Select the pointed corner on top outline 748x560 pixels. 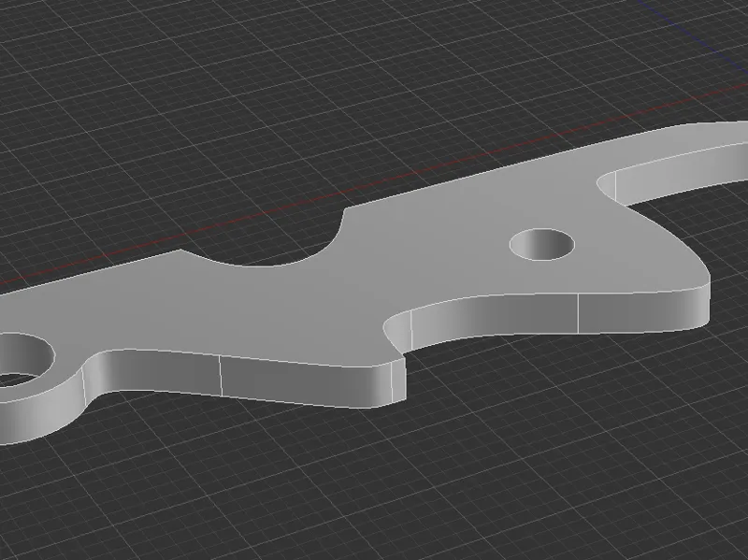tap(180, 250)
